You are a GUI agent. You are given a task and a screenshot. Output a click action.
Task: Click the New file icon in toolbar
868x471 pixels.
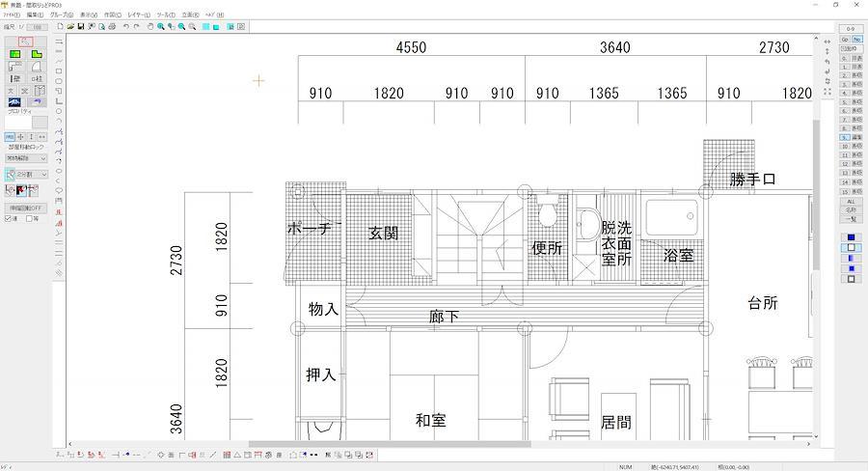point(61,27)
